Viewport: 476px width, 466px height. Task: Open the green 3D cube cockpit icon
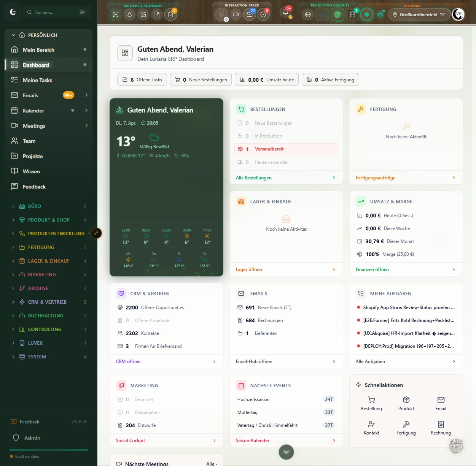[337, 14]
